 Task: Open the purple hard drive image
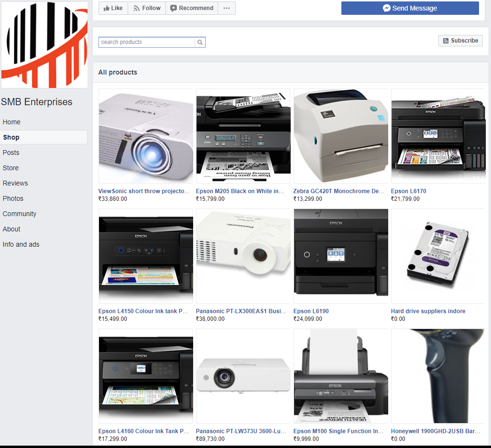[x=438, y=256]
